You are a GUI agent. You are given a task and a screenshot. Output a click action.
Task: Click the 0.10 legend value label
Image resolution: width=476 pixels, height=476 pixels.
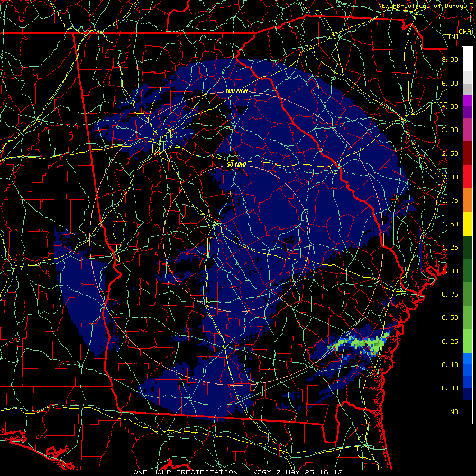coord(450,365)
